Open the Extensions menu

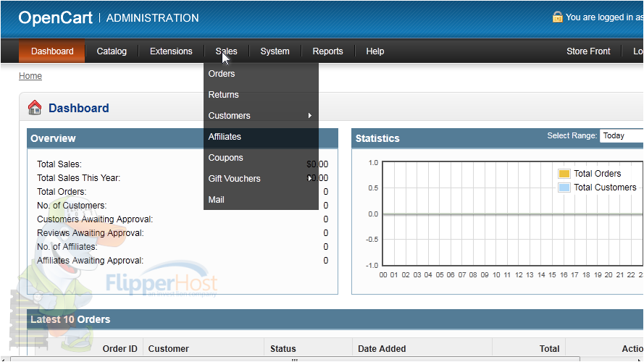(x=171, y=51)
